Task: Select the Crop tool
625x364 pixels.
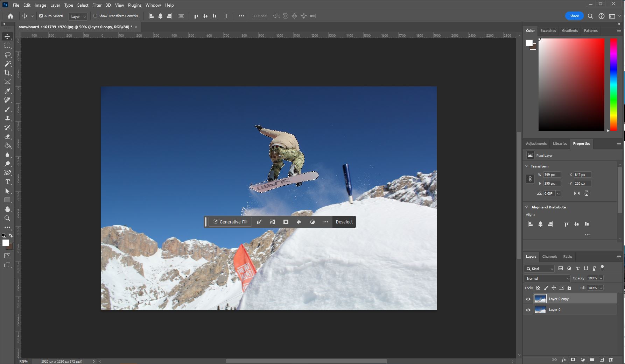Action: [7, 73]
